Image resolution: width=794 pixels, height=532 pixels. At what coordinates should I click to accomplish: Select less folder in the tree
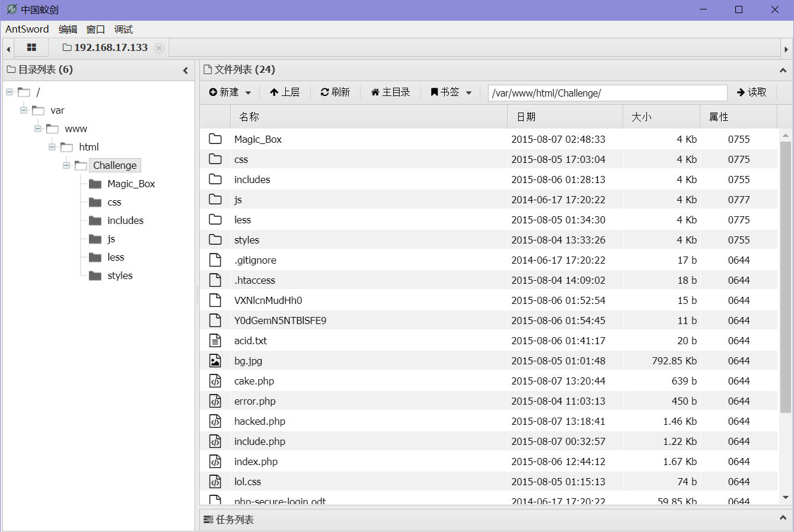pyautogui.click(x=116, y=257)
